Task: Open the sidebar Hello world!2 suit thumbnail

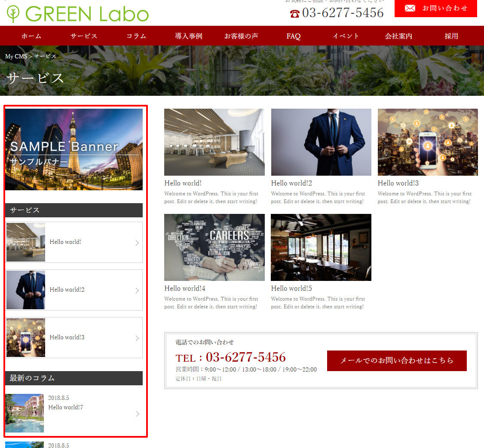Action: pos(26,290)
